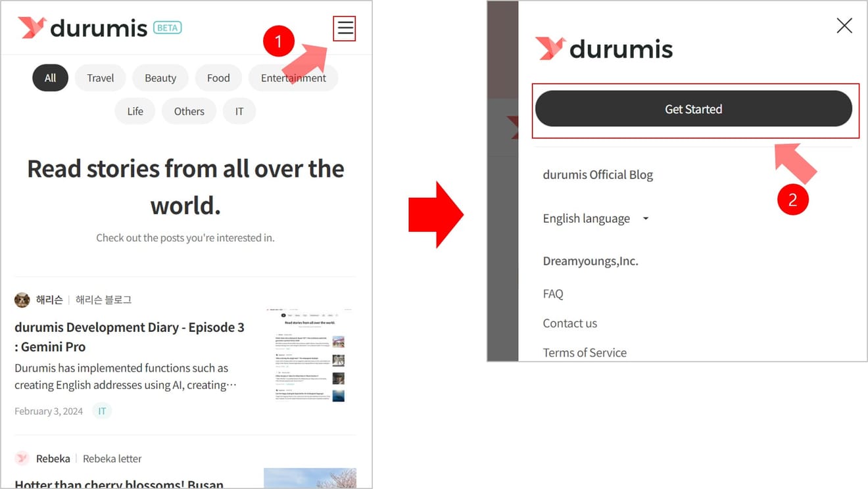Open the FAQ link
Viewport: 868px width, 489px height.
(553, 294)
